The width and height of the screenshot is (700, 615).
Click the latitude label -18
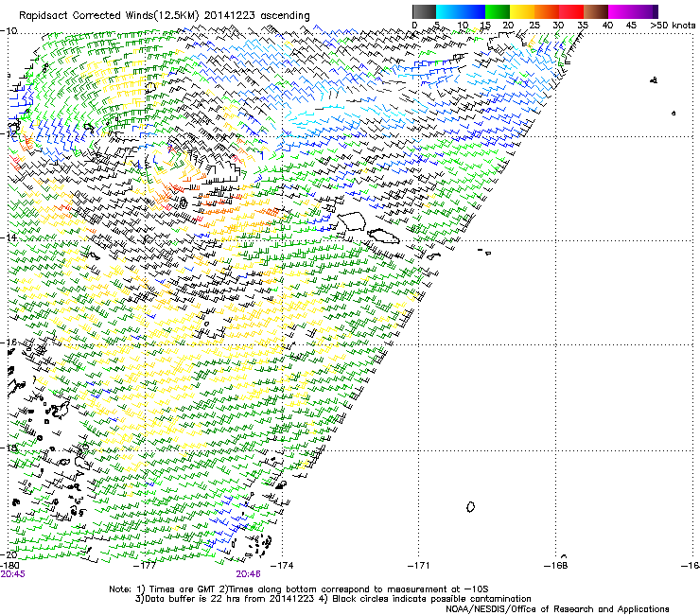pyautogui.click(x=9, y=448)
